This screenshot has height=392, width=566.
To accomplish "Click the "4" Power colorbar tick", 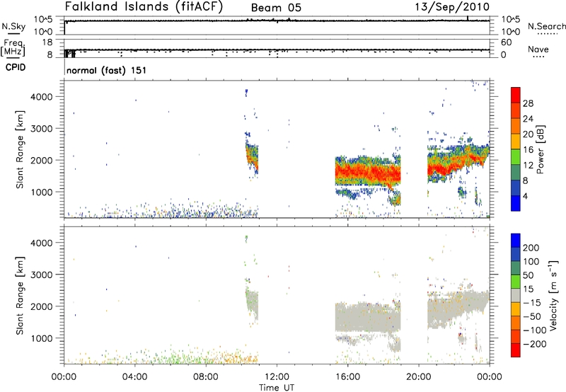I will tap(526, 196).
